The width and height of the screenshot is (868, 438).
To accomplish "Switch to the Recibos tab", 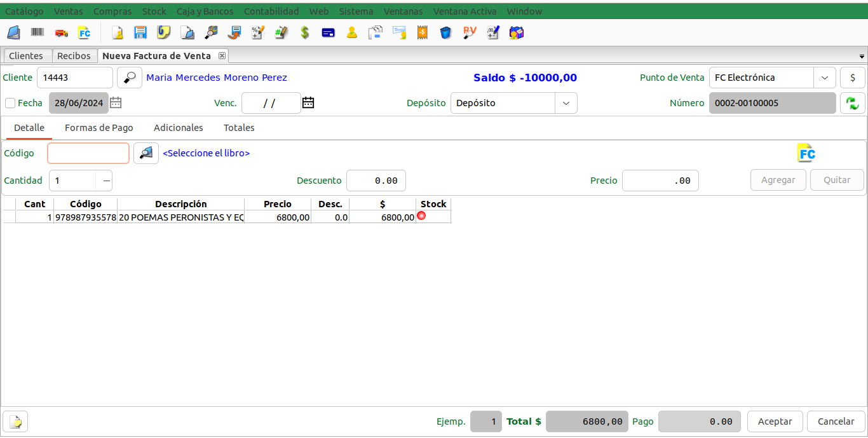I will pos(74,56).
